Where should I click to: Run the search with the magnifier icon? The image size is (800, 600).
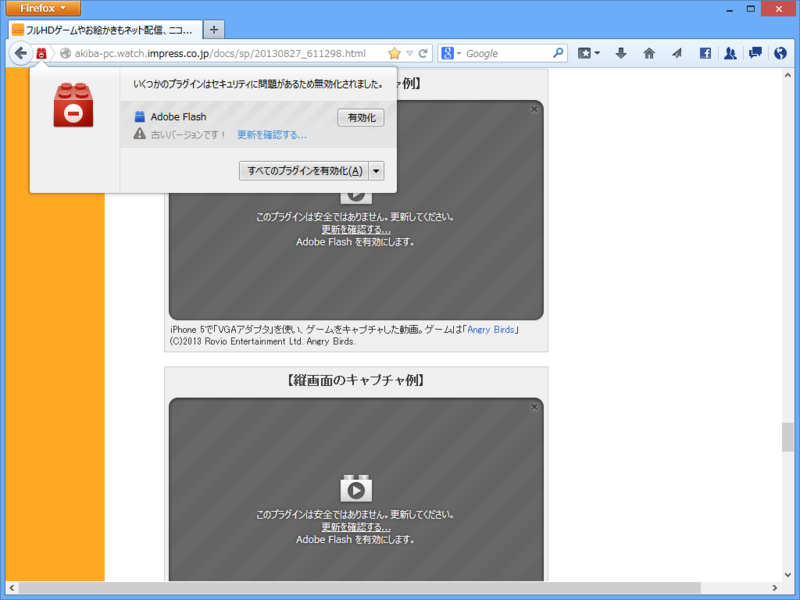click(x=558, y=53)
